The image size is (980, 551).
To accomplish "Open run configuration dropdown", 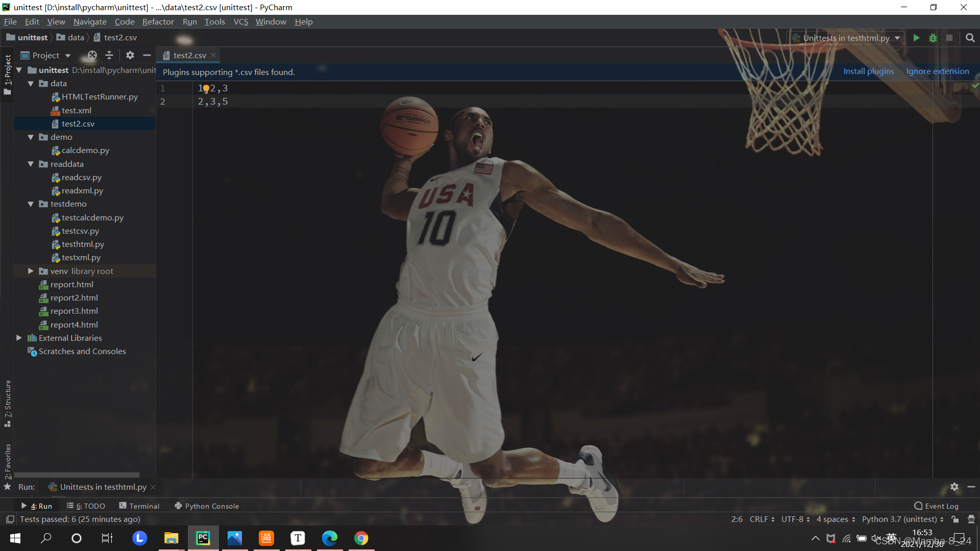I will 846,38.
